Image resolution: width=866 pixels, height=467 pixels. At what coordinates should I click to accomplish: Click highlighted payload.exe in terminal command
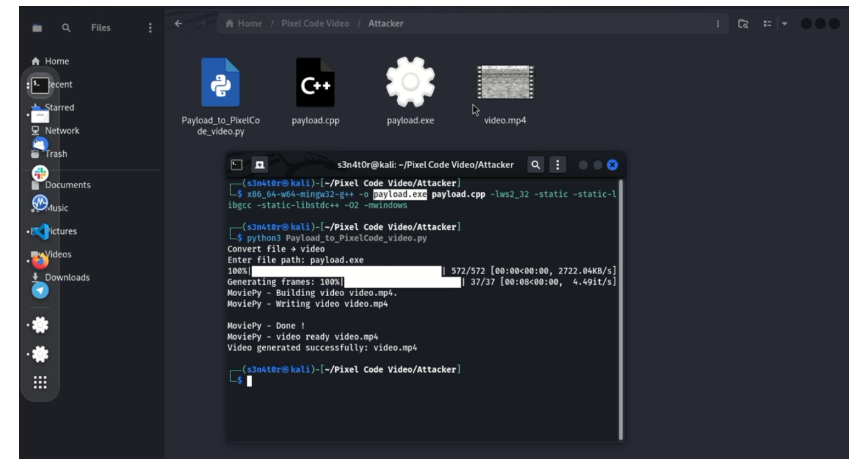400,194
